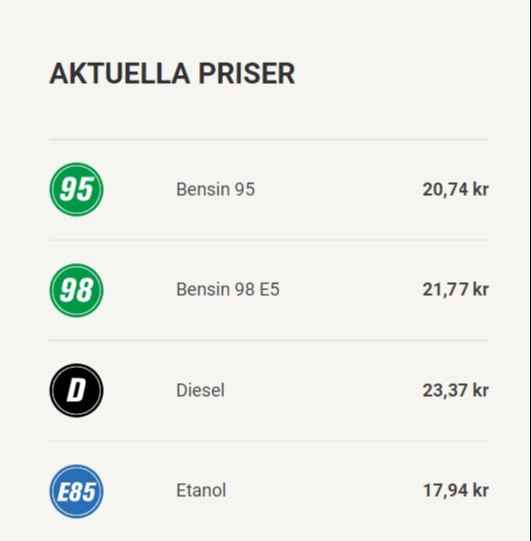Click the kr unit after 21,77
This screenshot has width=531, height=541.
pyautogui.click(x=480, y=289)
